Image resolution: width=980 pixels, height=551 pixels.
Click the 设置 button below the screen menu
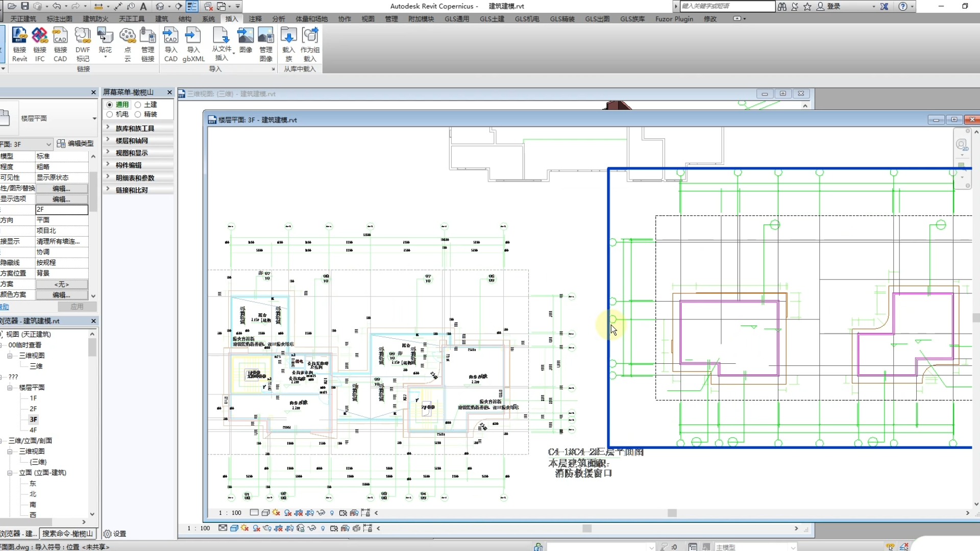pyautogui.click(x=115, y=534)
